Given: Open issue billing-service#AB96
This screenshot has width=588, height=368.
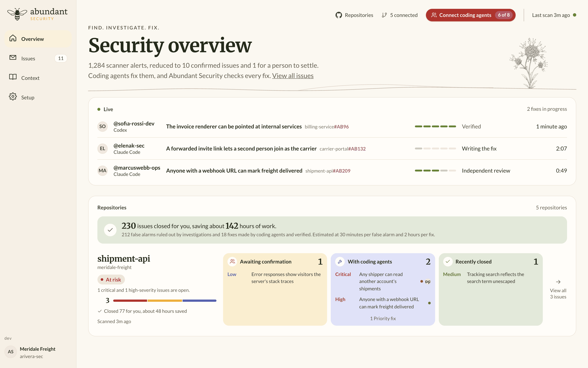Looking at the screenshot, I should pos(327,127).
